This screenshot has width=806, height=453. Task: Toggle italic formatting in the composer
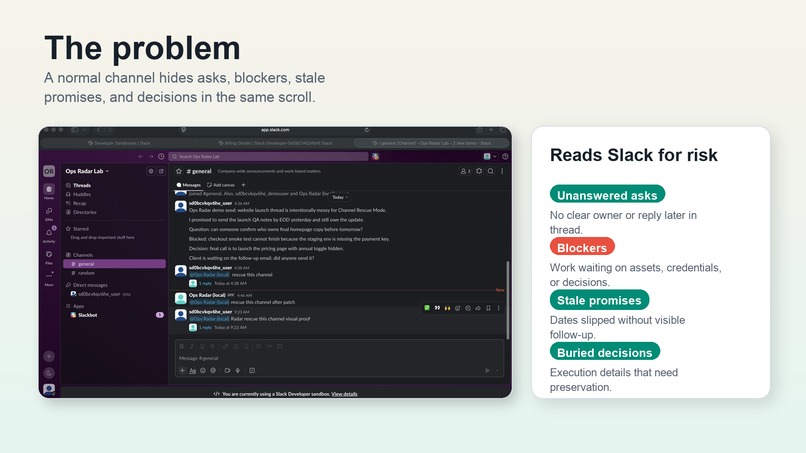point(192,347)
